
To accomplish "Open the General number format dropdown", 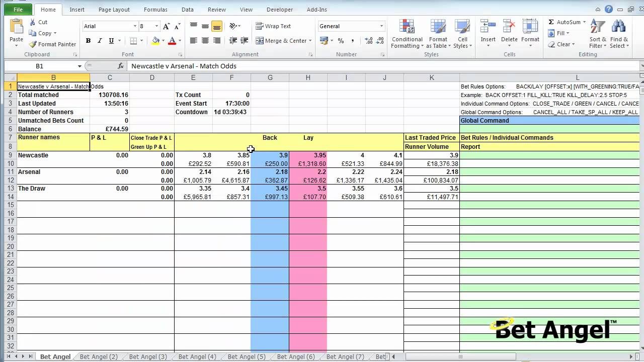I will click(381, 26).
